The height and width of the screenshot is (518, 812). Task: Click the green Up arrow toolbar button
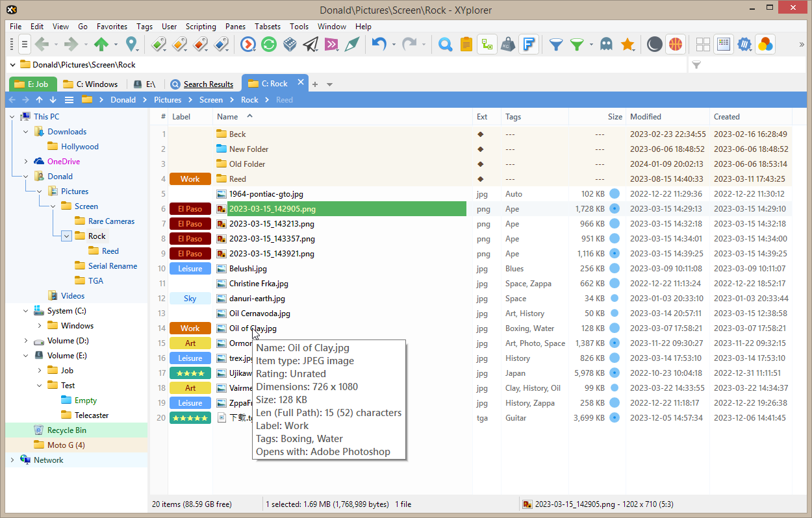101,44
